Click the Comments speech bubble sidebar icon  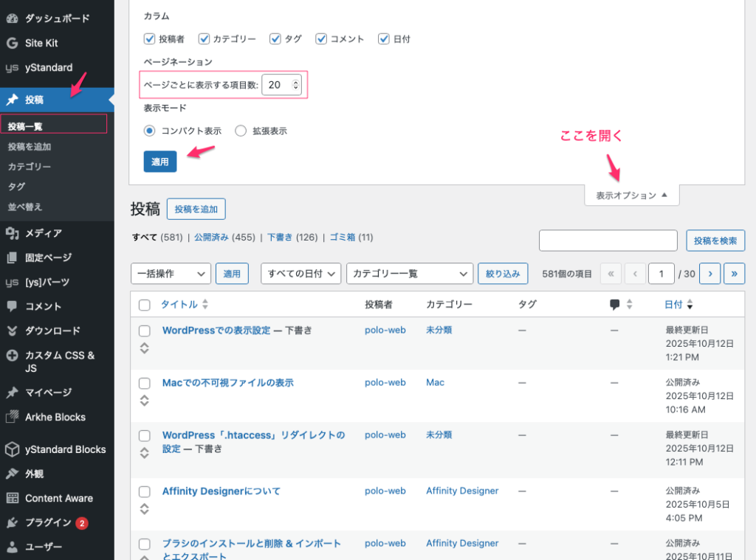[12, 306]
